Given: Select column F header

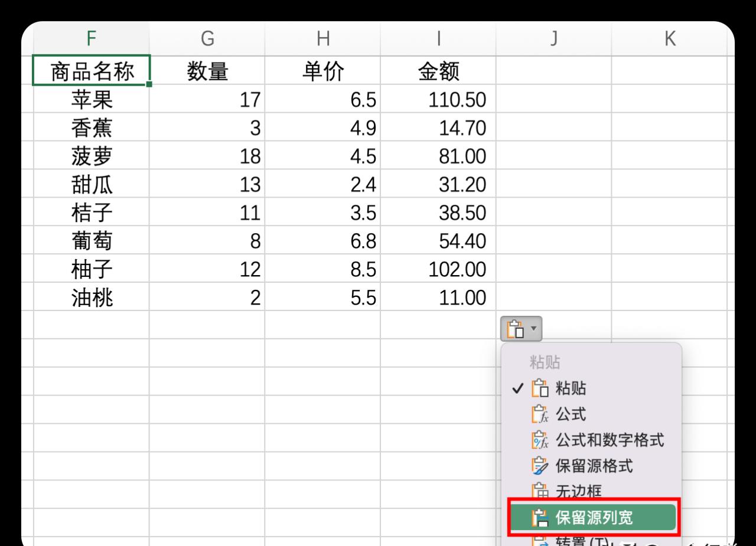Looking at the screenshot, I should [x=91, y=38].
